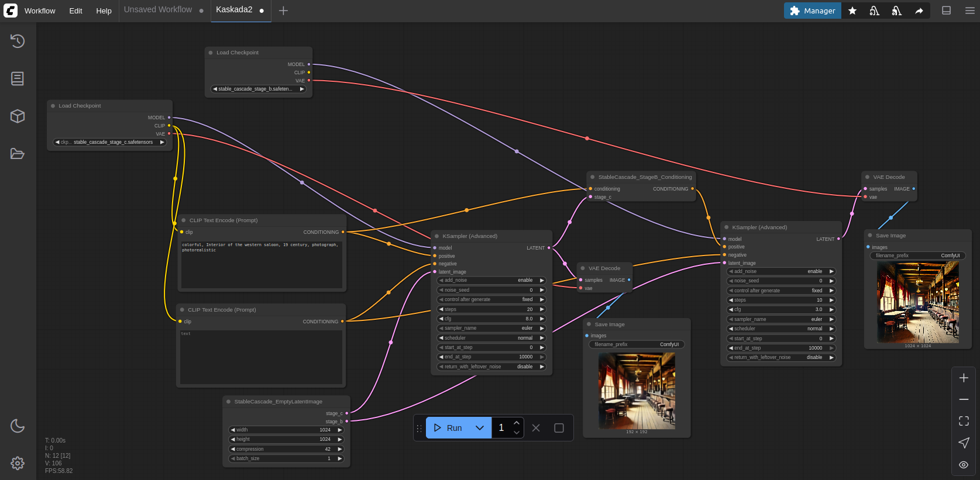Switch to the Unsaved Workflow tab
980x480 pixels.
[158, 10]
